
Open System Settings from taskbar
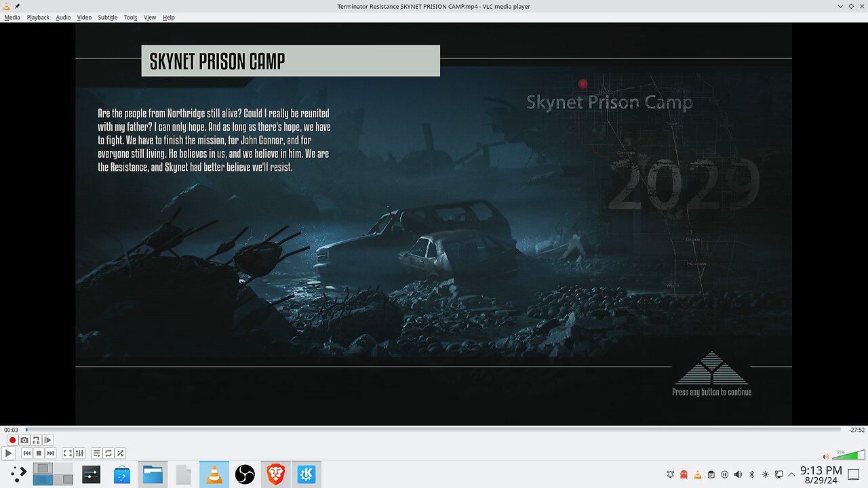coord(91,474)
